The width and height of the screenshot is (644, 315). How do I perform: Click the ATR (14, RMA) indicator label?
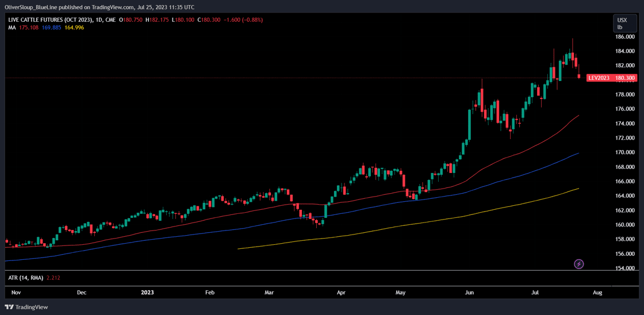[x=26, y=278]
